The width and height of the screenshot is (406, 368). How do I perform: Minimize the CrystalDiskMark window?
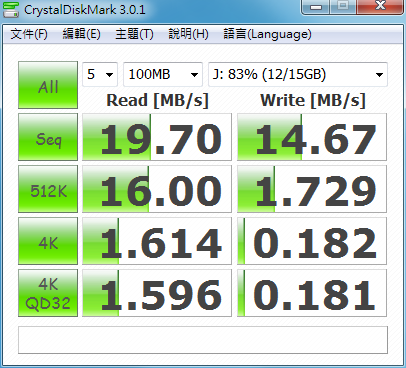pos(316,7)
